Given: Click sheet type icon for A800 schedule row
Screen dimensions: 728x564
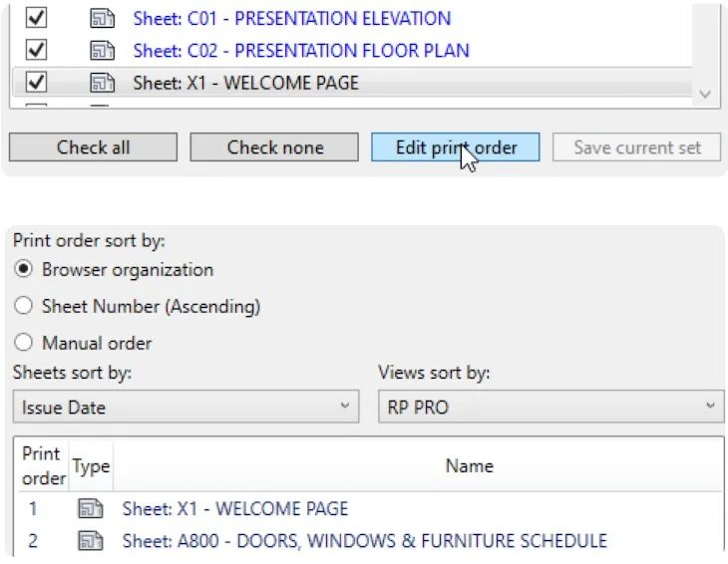Looking at the screenshot, I should [x=90, y=541].
